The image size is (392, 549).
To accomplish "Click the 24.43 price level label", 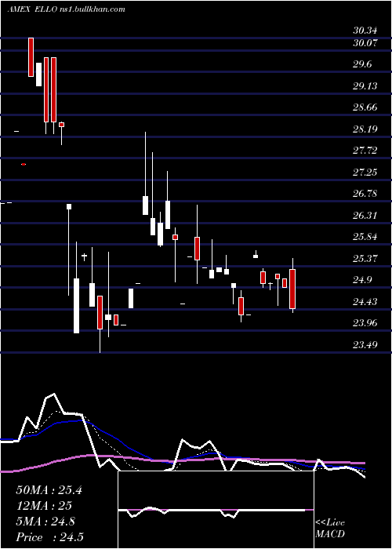I will (365, 301).
